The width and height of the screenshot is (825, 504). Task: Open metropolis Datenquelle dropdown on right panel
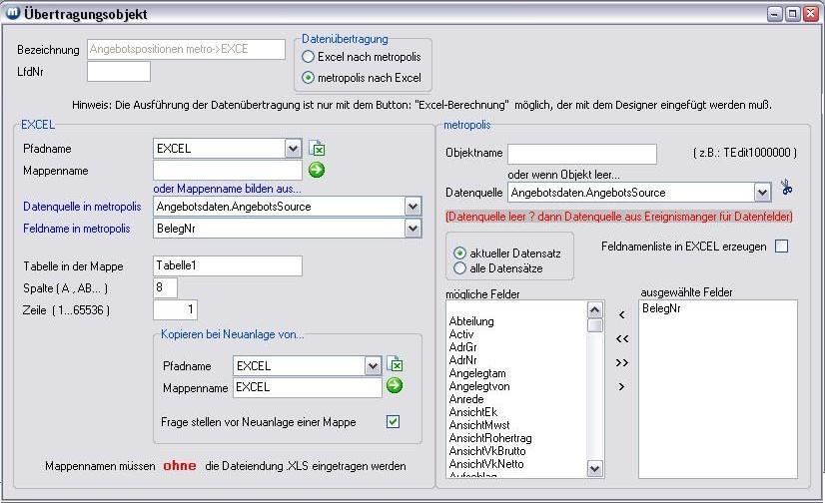coord(762,192)
